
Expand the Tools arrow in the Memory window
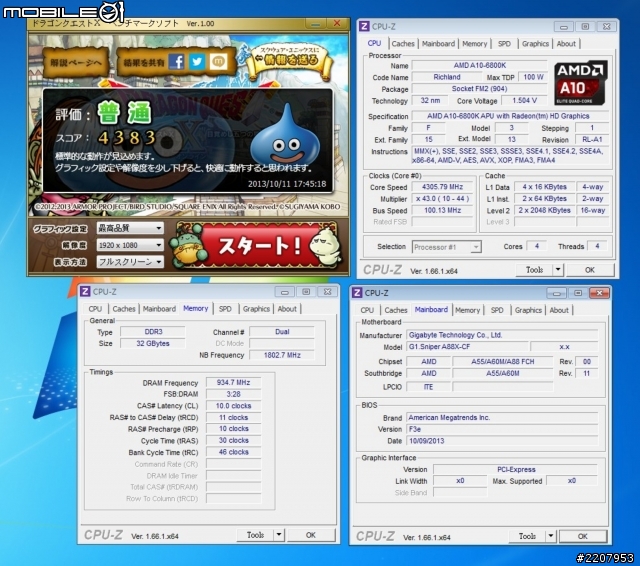pyautogui.click(x=279, y=535)
